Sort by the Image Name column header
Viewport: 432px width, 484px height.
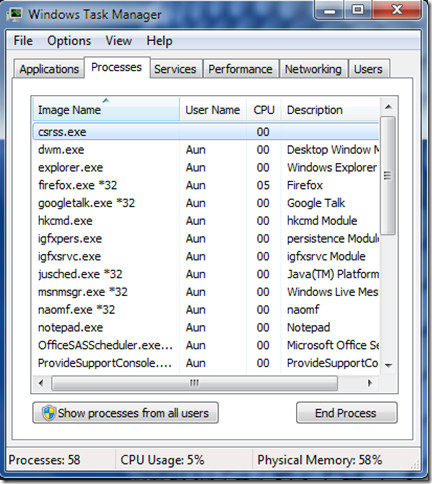pos(106,110)
